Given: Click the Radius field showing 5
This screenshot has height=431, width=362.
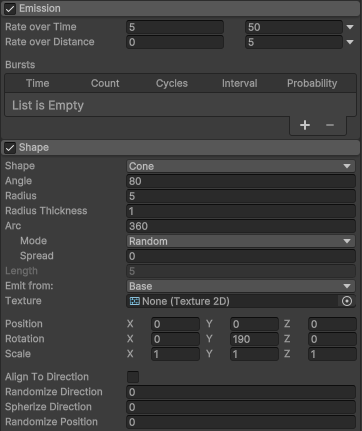Looking at the screenshot, I should click(x=241, y=196).
